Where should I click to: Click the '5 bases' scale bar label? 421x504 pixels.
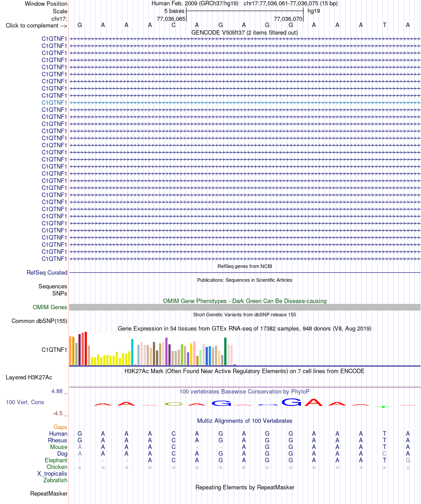174,11
